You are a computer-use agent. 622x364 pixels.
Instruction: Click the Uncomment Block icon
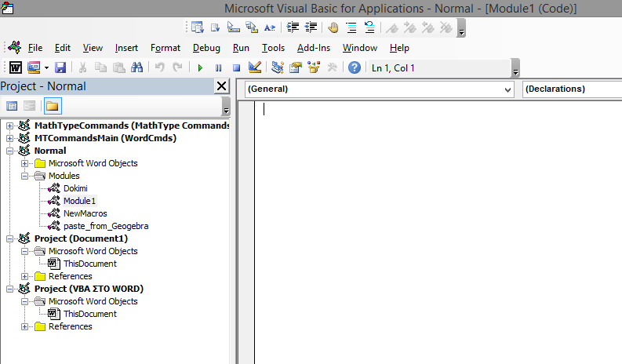(369, 27)
